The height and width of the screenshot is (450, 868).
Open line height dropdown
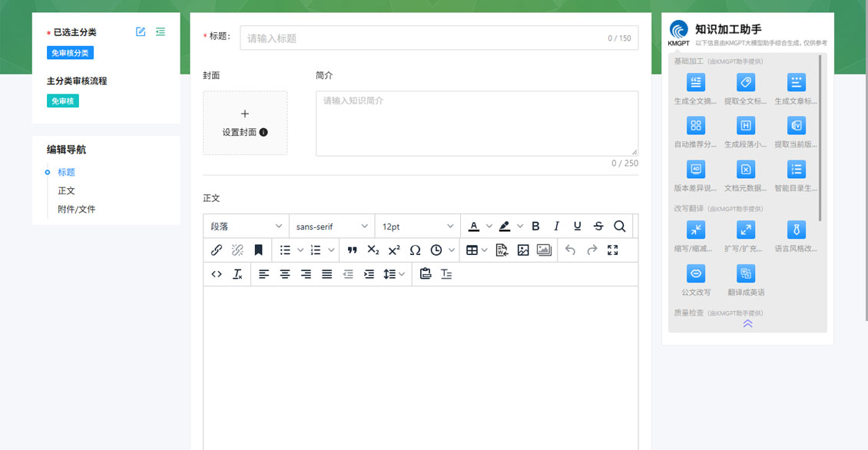coord(394,273)
